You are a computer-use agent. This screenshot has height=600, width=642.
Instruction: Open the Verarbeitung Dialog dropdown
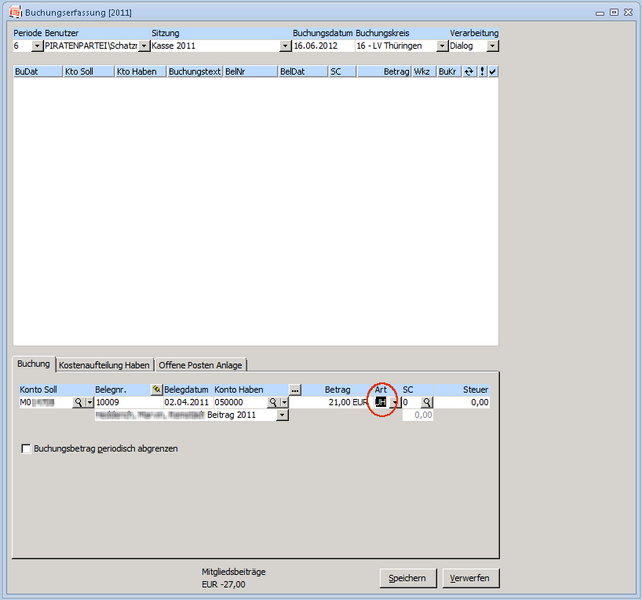click(x=492, y=46)
